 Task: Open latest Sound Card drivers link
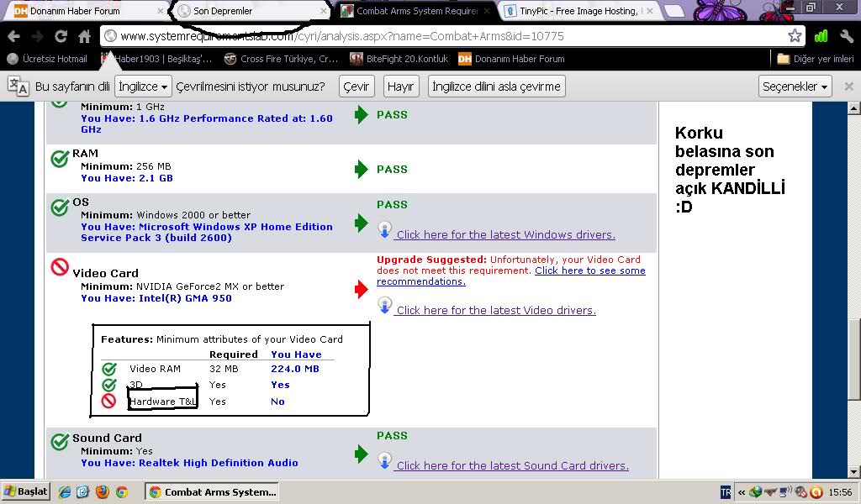[x=512, y=465]
